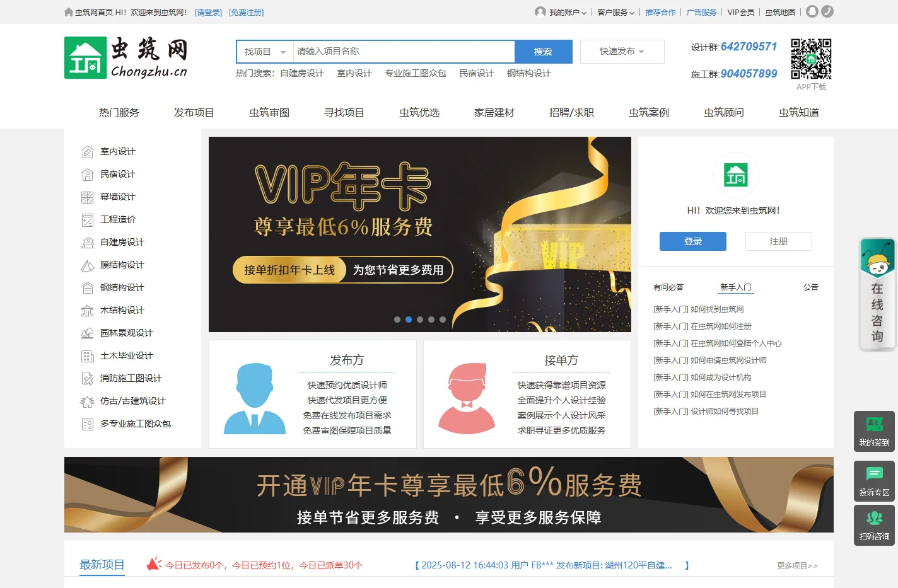Image resolution: width=898 pixels, height=588 pixels.
Task: Open the 虫筑地图 top link
Action: tap(780, 12)
